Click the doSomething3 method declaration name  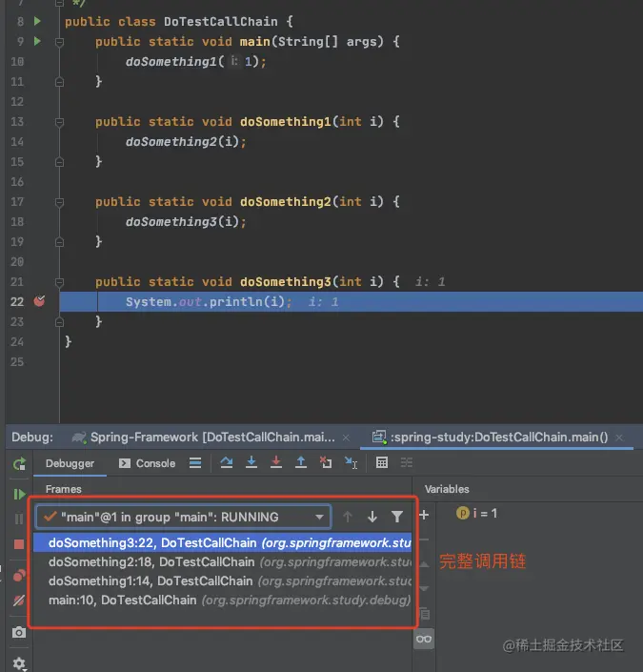pos(286,282)
